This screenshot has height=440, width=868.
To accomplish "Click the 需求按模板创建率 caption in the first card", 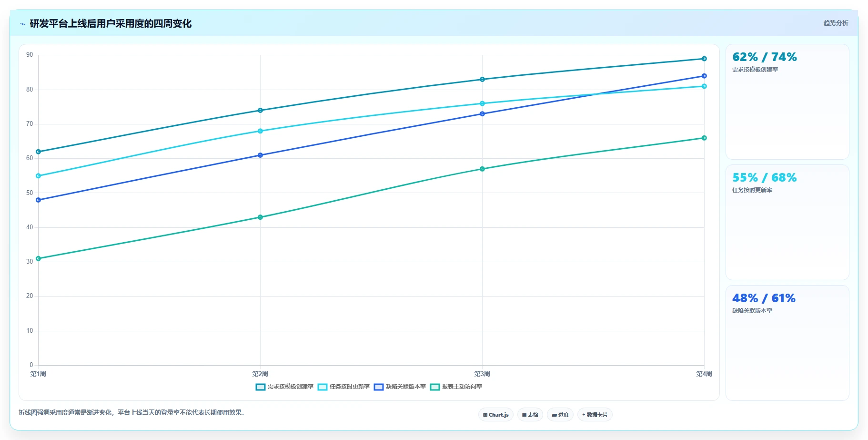I will pos(755,70).
